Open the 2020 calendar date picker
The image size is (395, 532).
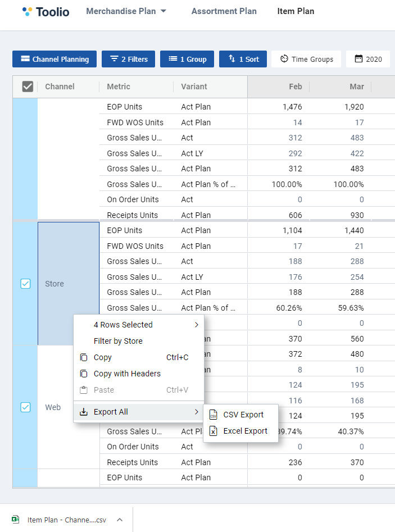pyautogui.click(x=368, y=59)
